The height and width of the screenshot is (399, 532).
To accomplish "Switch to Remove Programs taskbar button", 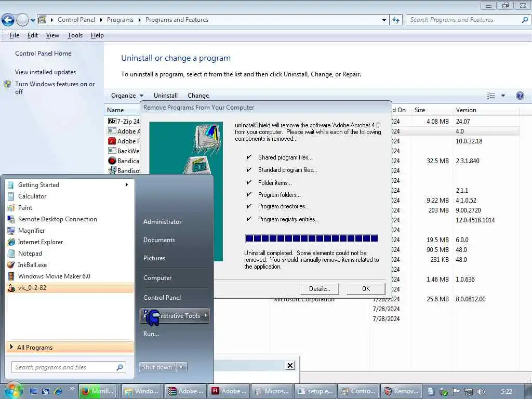I will point(401,391).
